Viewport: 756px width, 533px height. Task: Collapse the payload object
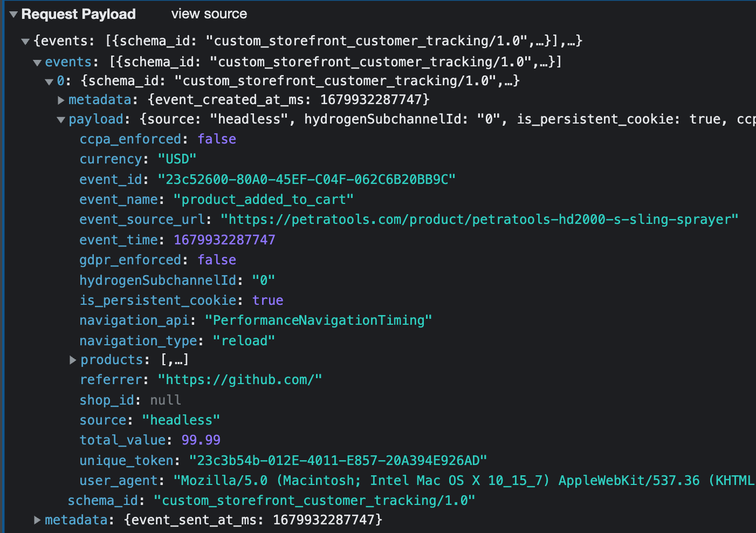[x=61, y=119]
